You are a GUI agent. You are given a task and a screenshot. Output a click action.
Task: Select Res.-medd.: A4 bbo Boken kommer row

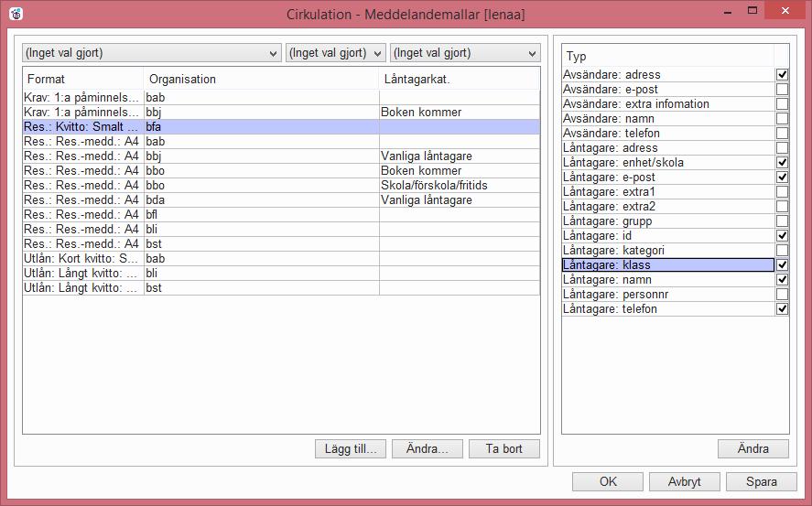[281, 171]
